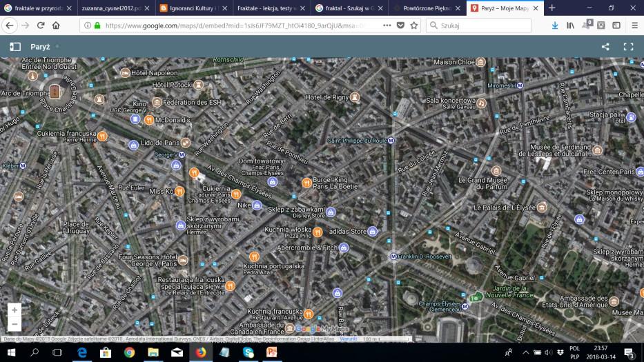The height and width of the screenshot is (362, 644).
Task: Open the Firefox downloads panel
Action: tap(555, 26)
